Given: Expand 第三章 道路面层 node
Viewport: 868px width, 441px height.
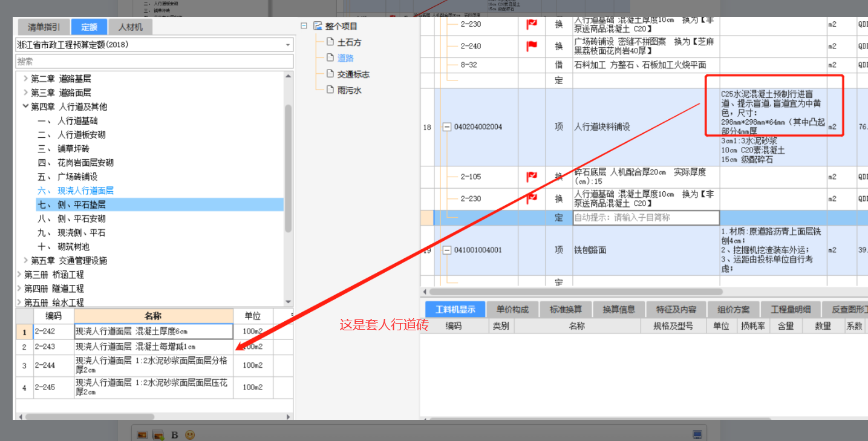Looking at the screenshot, I should pyautogui.click(x=25, y=93).
